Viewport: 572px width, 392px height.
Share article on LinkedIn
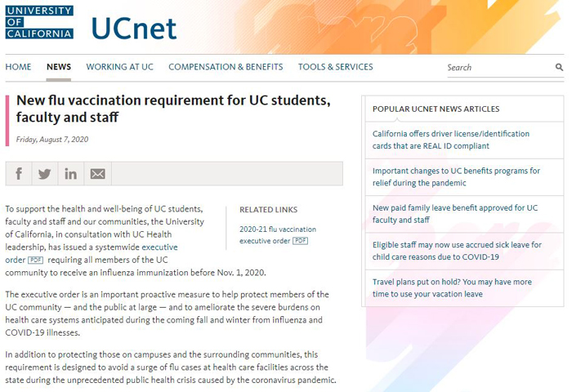tap(71, 174)
